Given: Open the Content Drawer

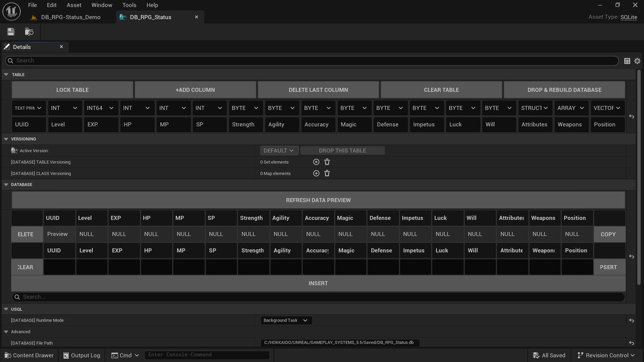Looking at the screenshot, I should pos(28,355).
